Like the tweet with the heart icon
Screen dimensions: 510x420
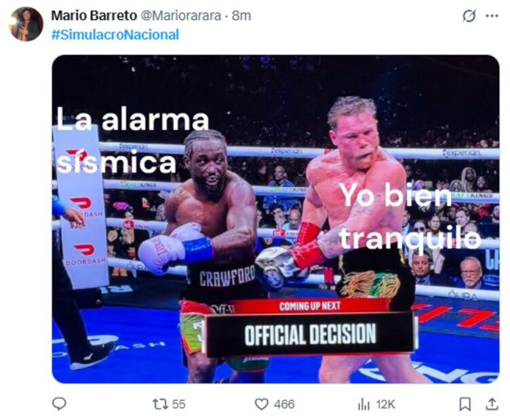click(261, 404)
